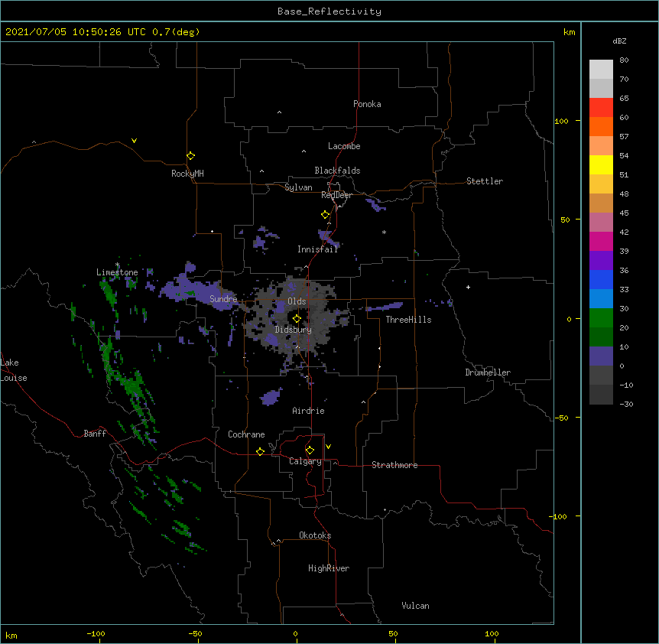Screen dimensions: 659x644
Task: Click the slate purple 0-10 dBZ legend swatch
Action: pyautogui.click(x=601, y=356)
